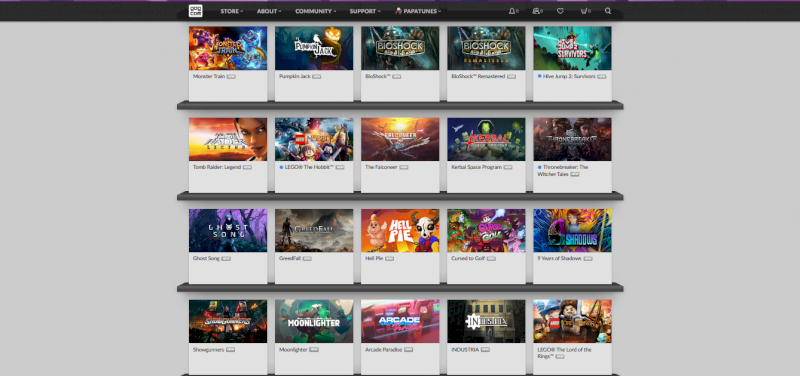Screen dimensions: 800x376
Task: Click the badge next to GreedFall
Action: [307, 259]
